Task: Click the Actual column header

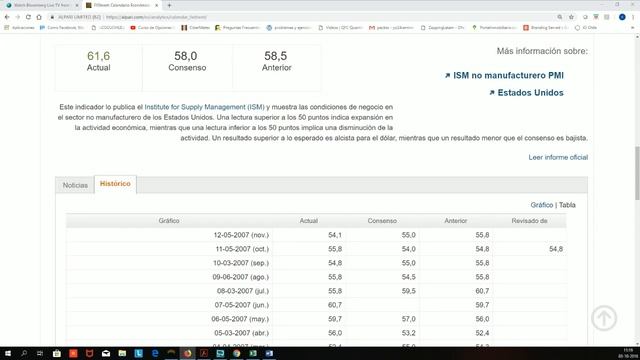Action: click(x=309, y=221)
